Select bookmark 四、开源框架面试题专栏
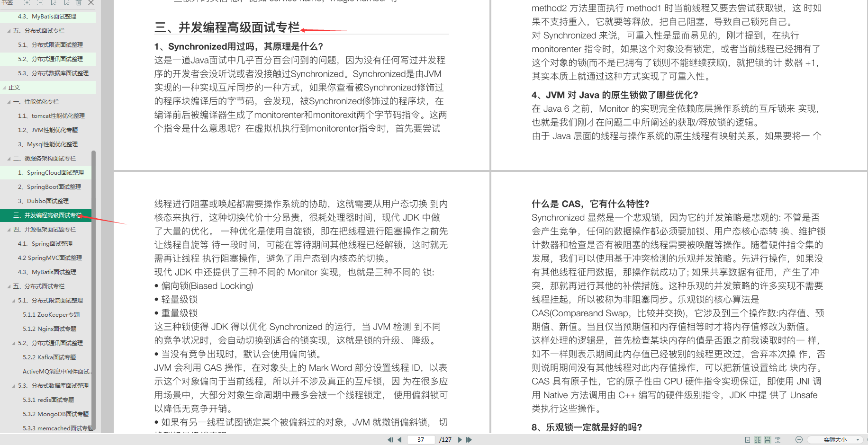The image size is (868, 445). coord(45,230)
